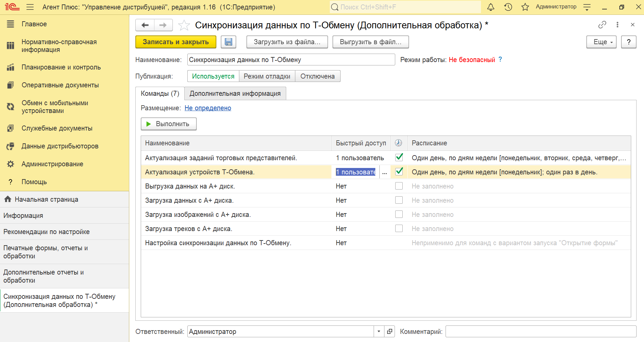Click the Выполнить button
The width and height of the screenshot is (644, 342).
point(169,124)
